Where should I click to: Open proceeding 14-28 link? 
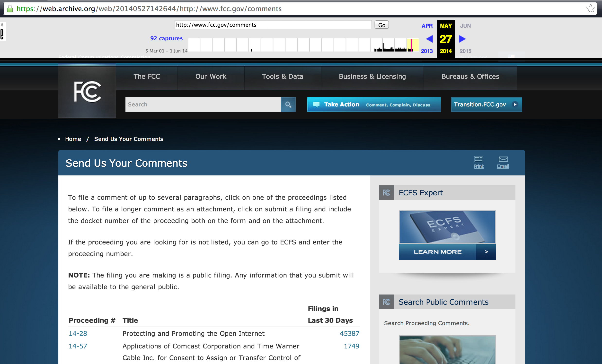(x=78, y=333)
